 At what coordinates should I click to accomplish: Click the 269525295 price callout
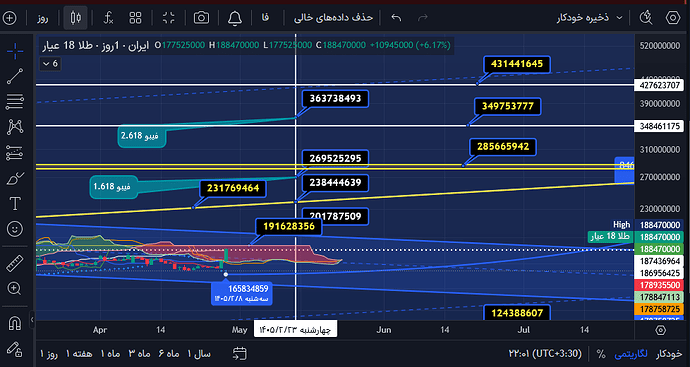click(x=335, y=158)
